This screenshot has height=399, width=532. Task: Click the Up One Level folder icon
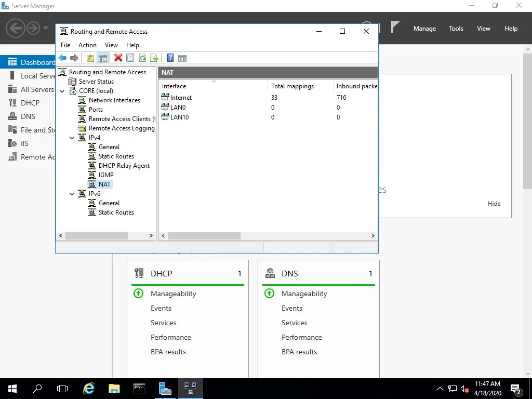(90, 58)
